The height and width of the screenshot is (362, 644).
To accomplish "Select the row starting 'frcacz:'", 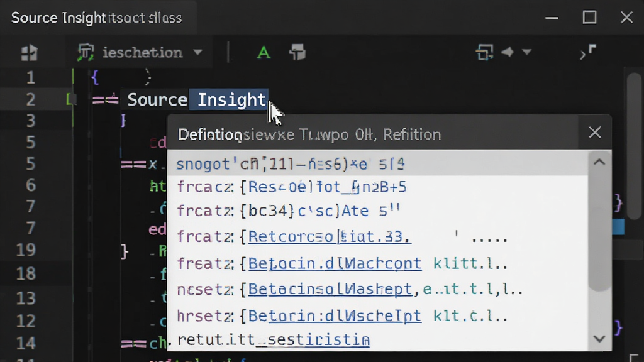I will (x=377, y=187).
